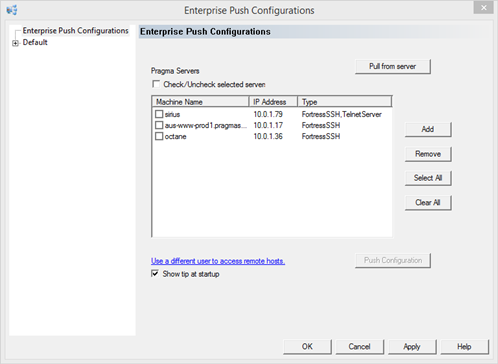498x364 pixels.
Task: Uncheck Show tip at startup
Action: coord(155,274)
